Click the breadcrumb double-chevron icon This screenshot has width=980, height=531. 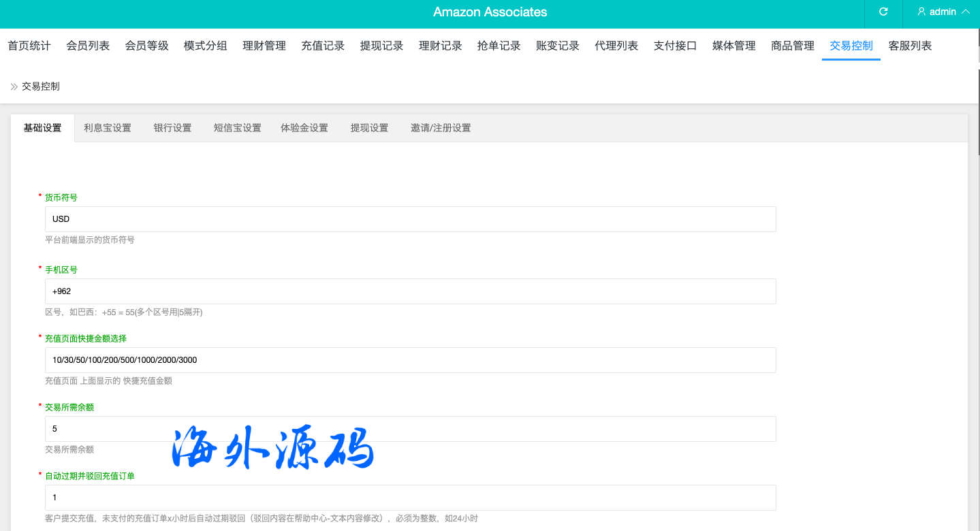pyautogui.click(x=14, y=86)
